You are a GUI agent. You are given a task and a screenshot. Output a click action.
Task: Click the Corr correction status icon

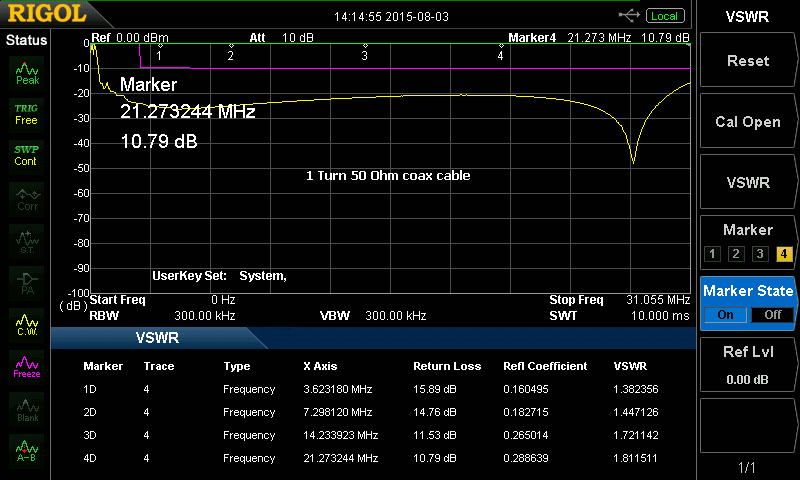[x=27, y=196]
